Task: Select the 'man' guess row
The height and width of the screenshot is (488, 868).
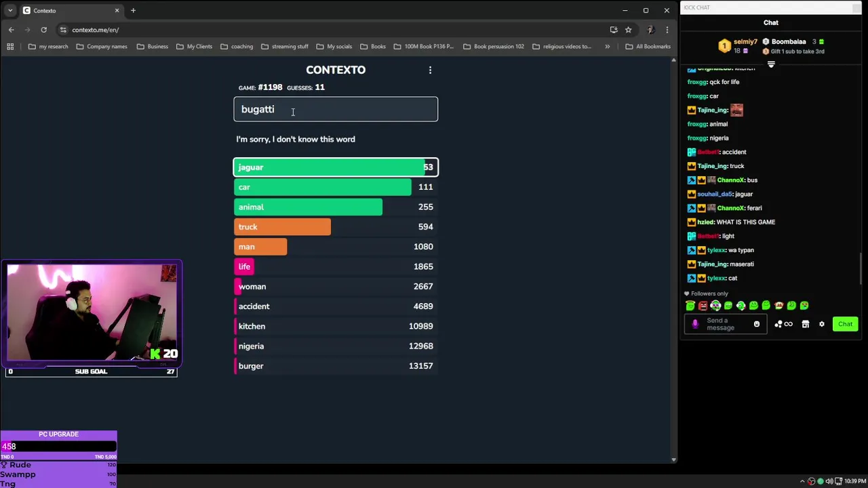Action: coord(336,247)
